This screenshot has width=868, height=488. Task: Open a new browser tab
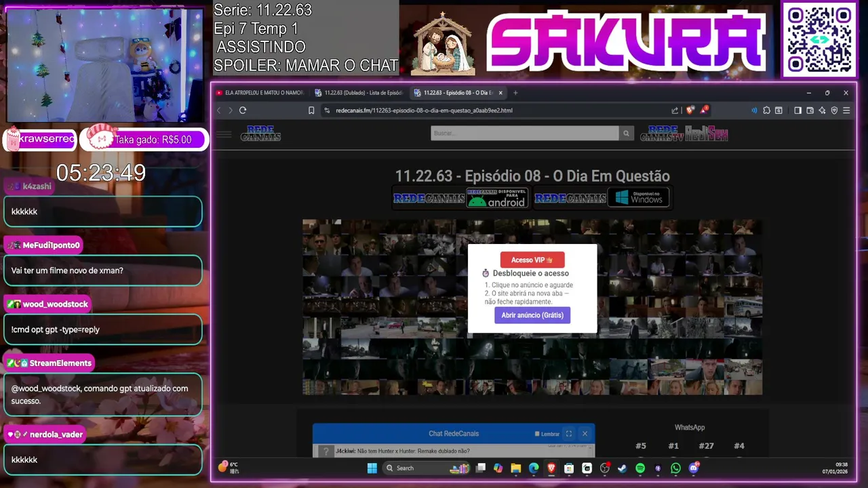pyautogui.click(x=515, y=93)
